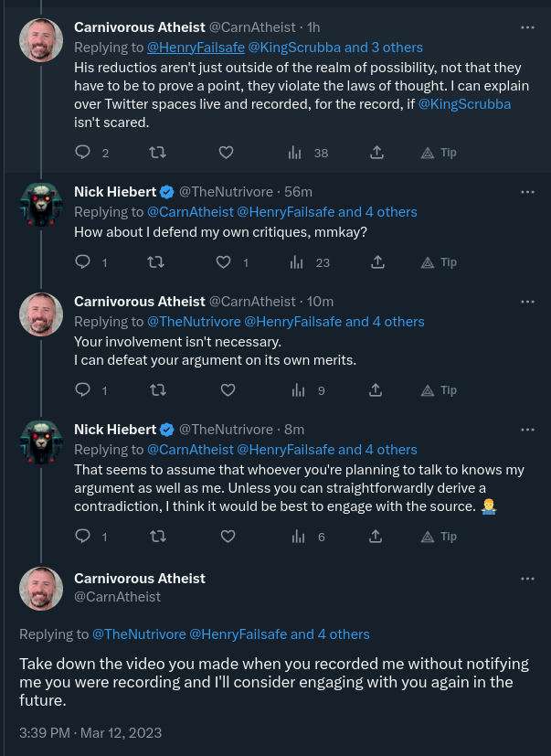Screen dimensions: 551x756
Task: Tip the author of the 10m tweet
Action: tap(438, 390)
